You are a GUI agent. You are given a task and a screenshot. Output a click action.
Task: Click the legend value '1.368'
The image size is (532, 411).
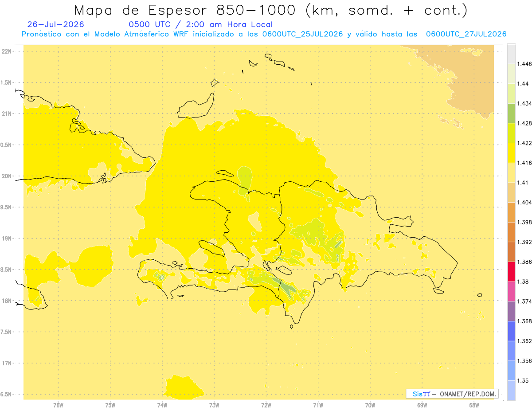(x=524, y=321)
